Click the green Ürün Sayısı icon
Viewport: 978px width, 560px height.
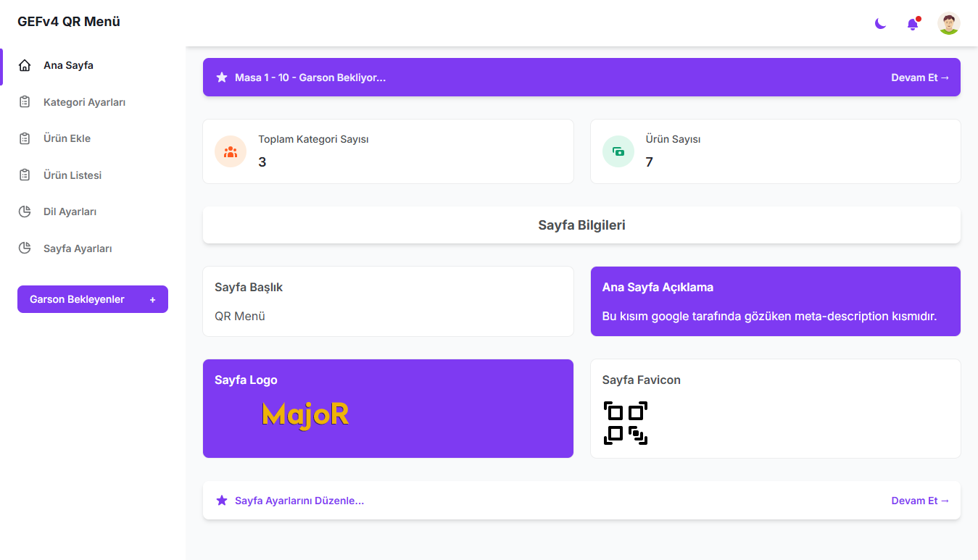[x=618, y=151]
